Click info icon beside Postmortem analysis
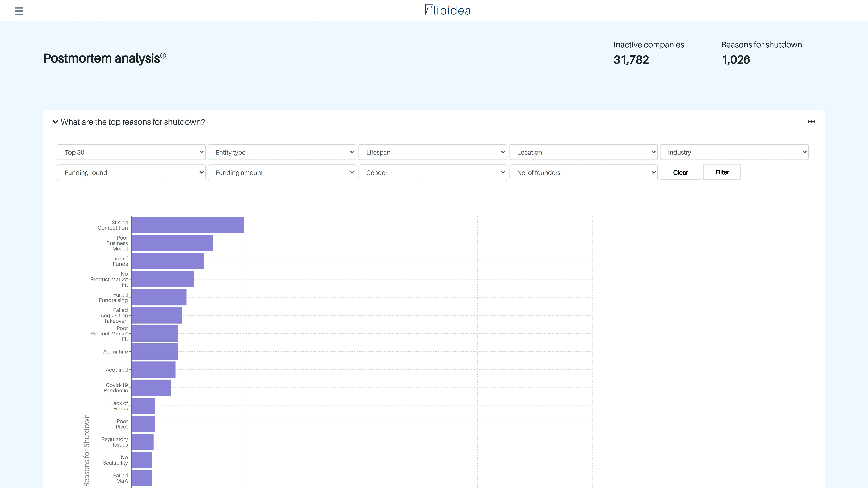 coord(163,56)
